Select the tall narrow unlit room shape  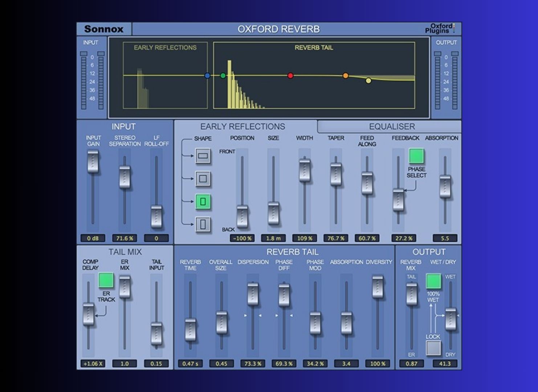[x=203, y=224]
